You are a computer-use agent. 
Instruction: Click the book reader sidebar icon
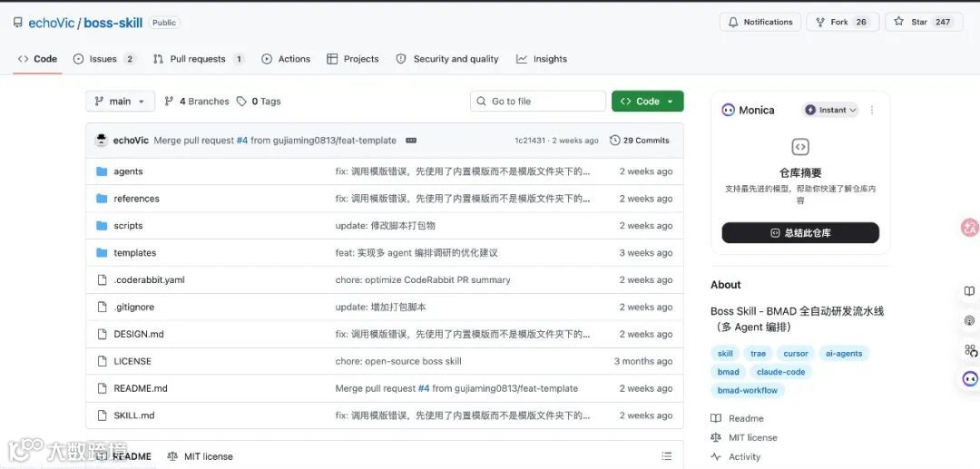(969, 291)
